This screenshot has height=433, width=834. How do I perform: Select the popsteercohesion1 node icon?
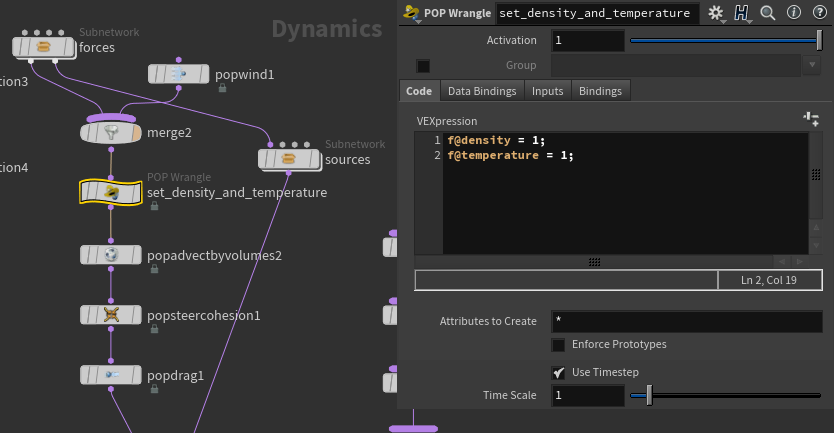point(111,315)
